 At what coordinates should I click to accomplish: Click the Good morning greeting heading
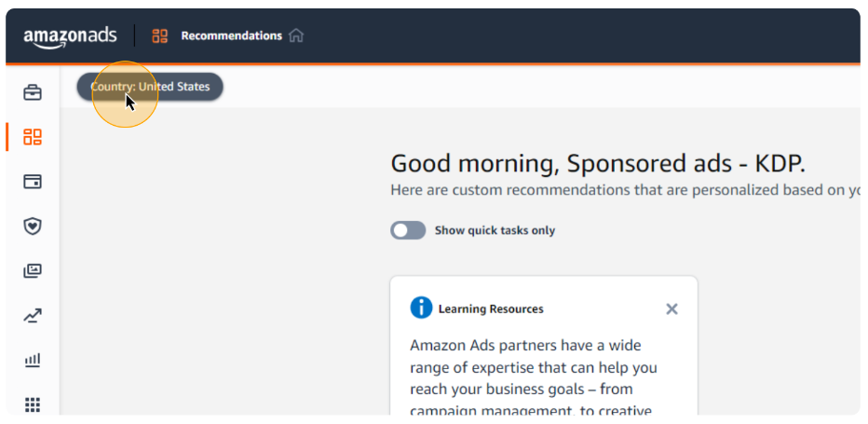pyautogui.click(x=599, y=164)
